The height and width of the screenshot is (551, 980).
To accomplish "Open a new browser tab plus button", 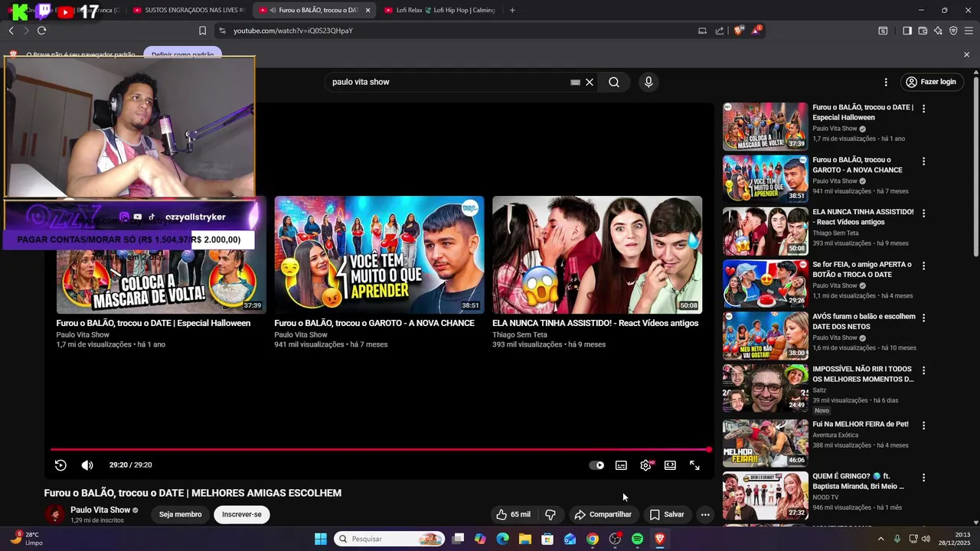I will pyautogui.click(x=512, y=10).
